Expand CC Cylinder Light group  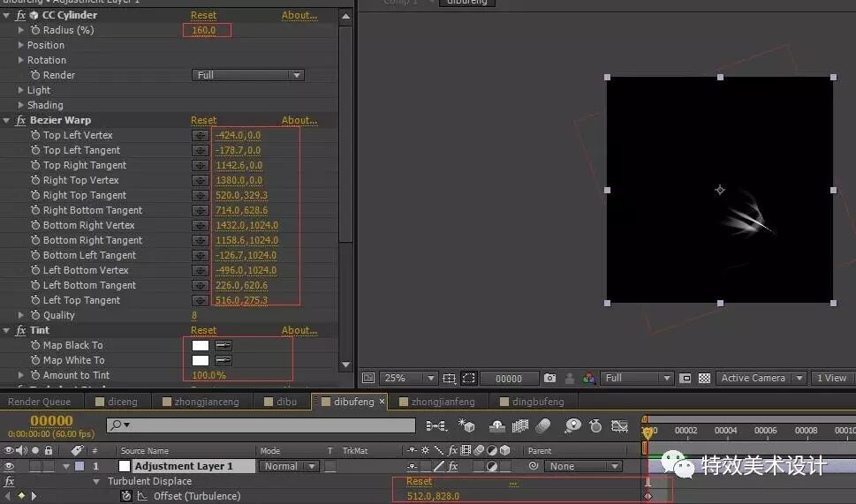tap(20, 90)
